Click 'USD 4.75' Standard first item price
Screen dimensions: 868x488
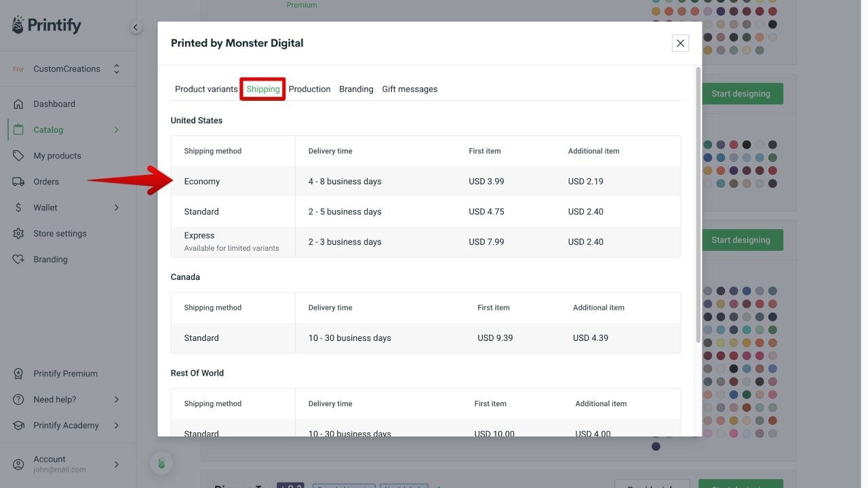click(486, 211)
